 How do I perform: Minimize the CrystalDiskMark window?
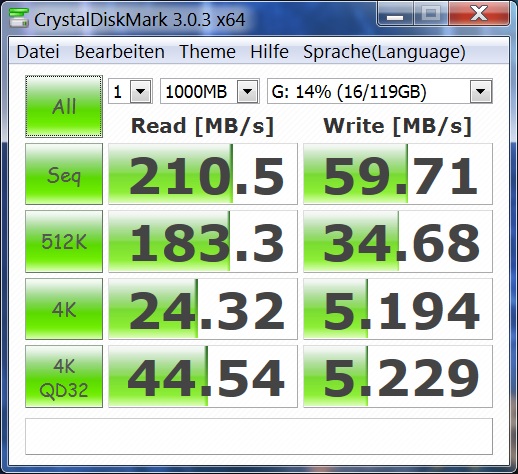(x=395, y=14)
